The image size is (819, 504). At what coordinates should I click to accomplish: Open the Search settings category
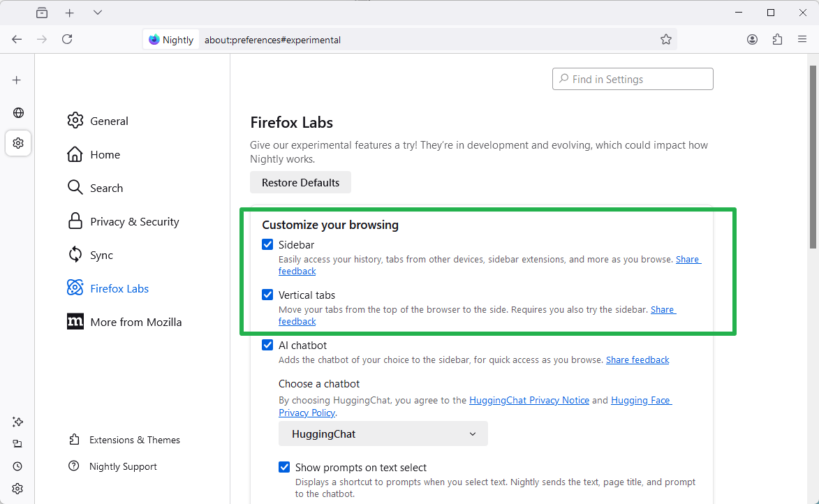95,188
